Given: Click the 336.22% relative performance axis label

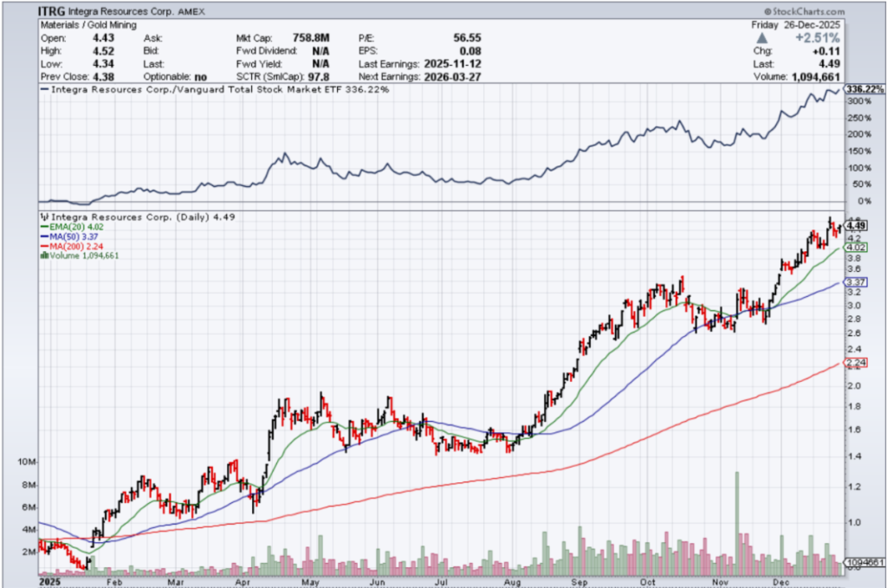Looking at the screenshot, I should (x=864, y=89).
